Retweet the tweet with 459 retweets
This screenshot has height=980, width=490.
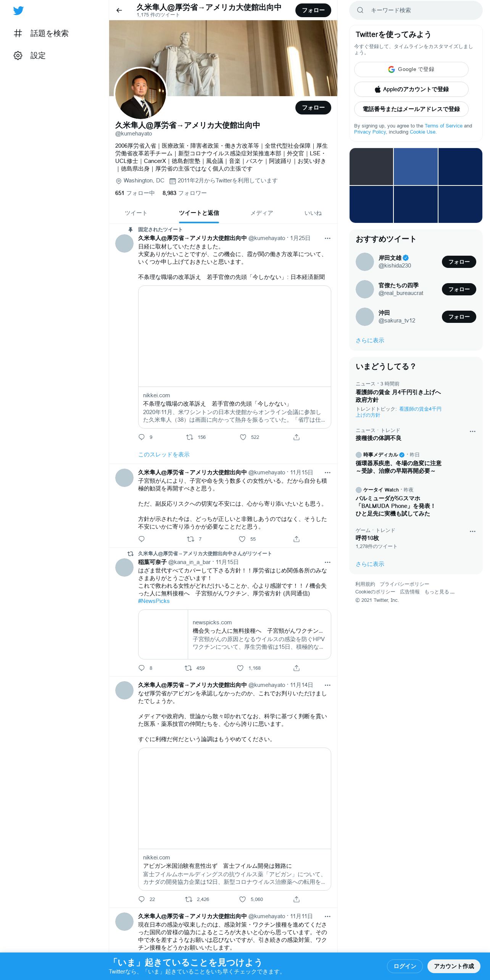pos(188,668)
